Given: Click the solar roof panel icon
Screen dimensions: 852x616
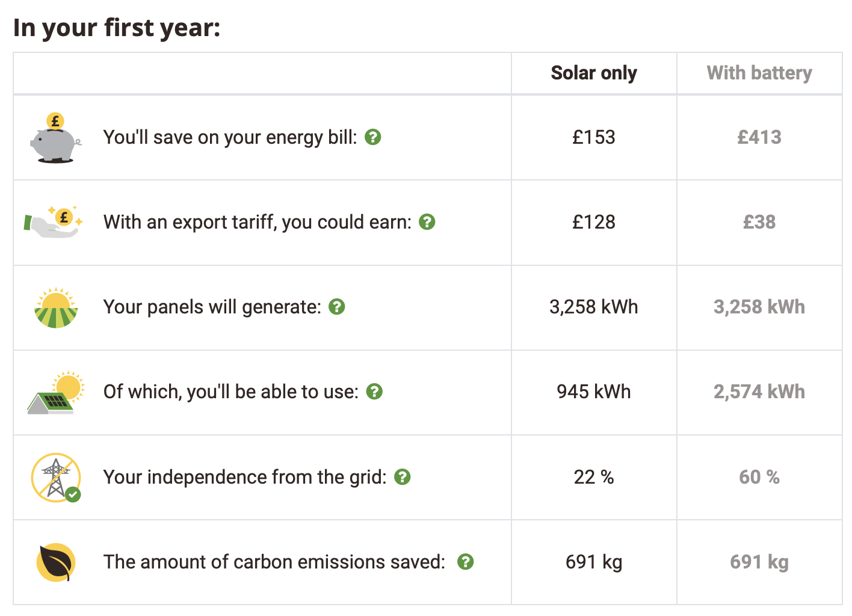Looking at the screenshot, I should point(56,392).
